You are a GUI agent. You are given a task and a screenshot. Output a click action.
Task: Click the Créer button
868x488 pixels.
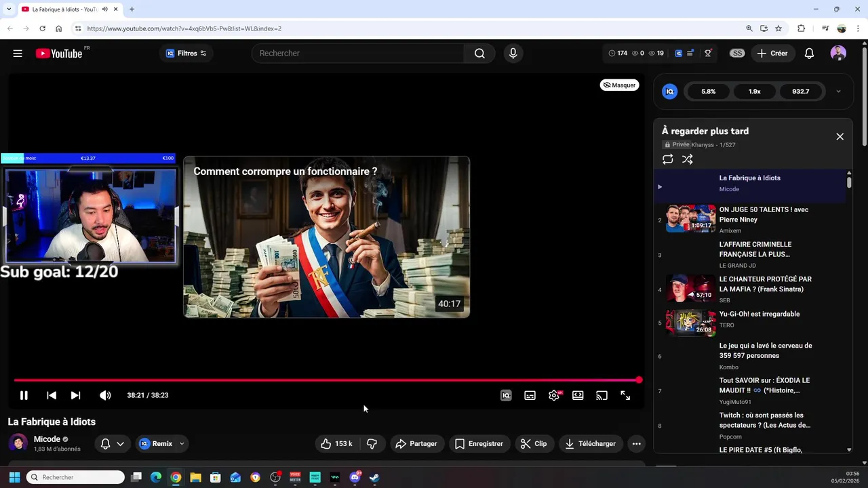tap(772, 54)
